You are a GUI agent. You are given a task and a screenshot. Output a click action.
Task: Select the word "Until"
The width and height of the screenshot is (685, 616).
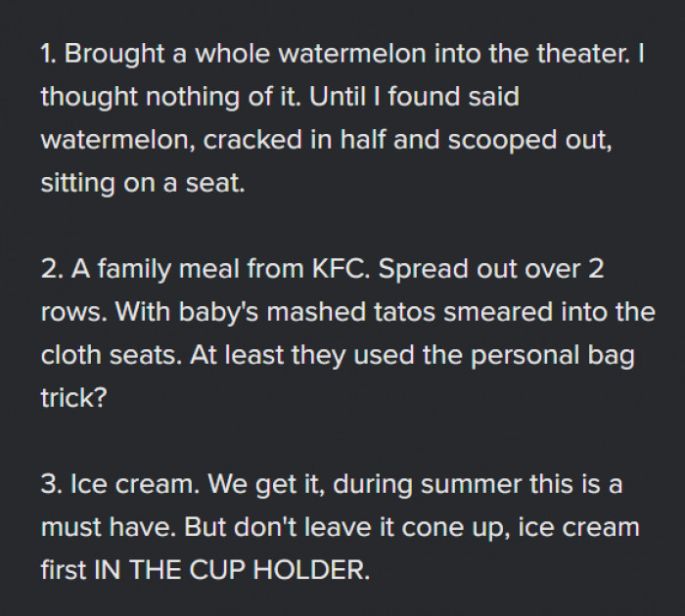pos(337,97)
